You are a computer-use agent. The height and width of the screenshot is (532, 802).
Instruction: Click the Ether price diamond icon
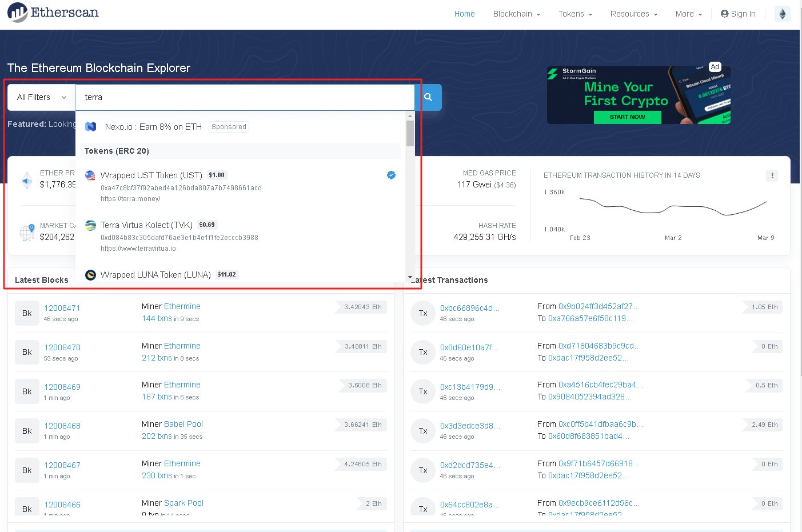(27, 180)
